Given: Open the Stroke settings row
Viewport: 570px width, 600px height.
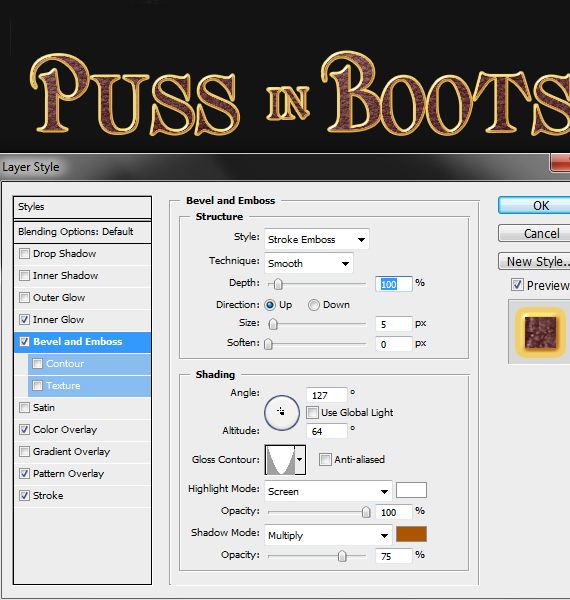Looking at the screenshot, I should (x=82, y=496).
